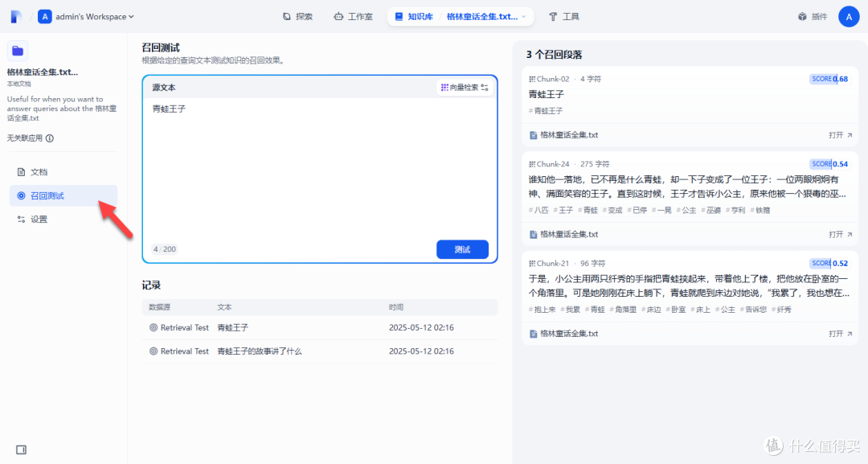
Task: Open 文档 in the sidebar
Action: pos(63,172)
